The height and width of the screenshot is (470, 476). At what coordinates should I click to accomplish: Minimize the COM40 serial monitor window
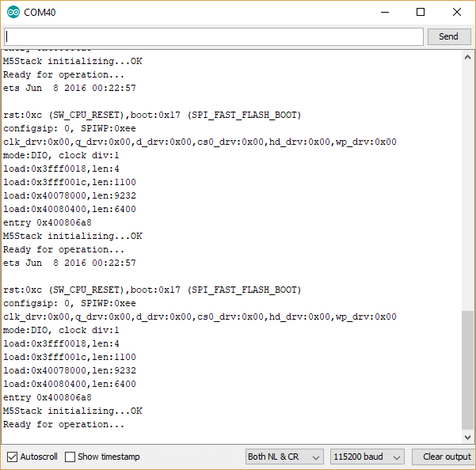click(x=385, y=12)
